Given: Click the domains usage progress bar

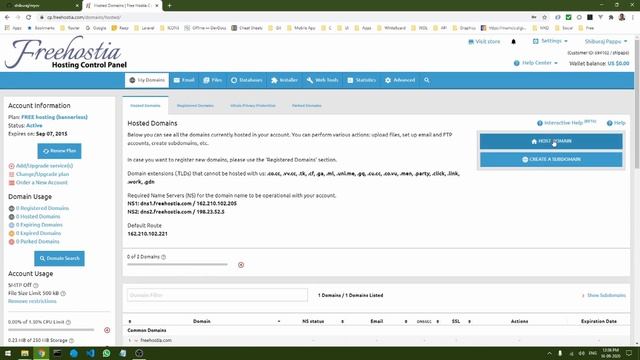Looking at the screenshot, I should [x=178, y=264].
